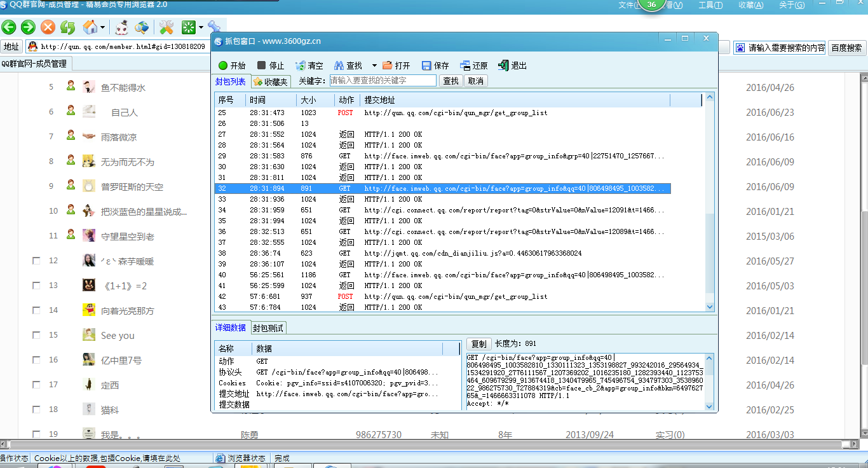This screenshot has width=868, height=468.
Task: Exit capture window via 退出 icon
Action: (512, 65)
